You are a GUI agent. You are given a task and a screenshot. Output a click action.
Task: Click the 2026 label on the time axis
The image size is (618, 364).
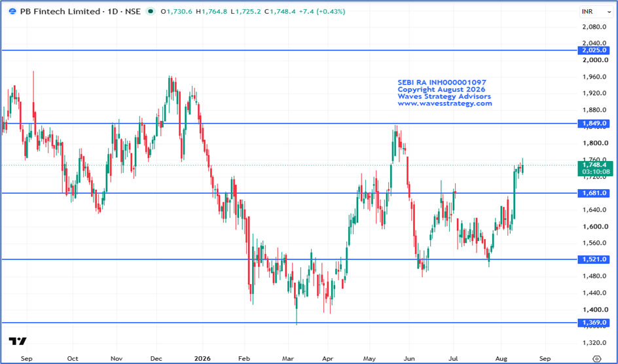tap(202, 359)
